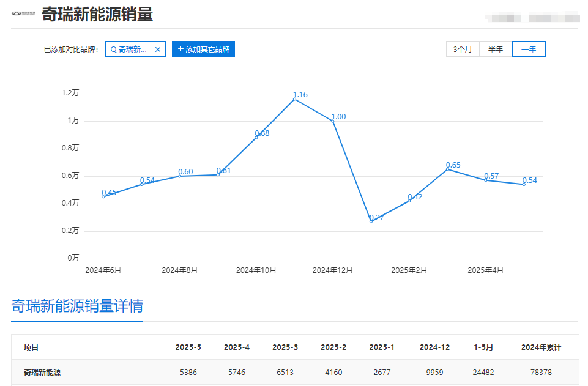Click the 5746 sales cell
This screenshot has height=386, width=588.
point(237,373)
